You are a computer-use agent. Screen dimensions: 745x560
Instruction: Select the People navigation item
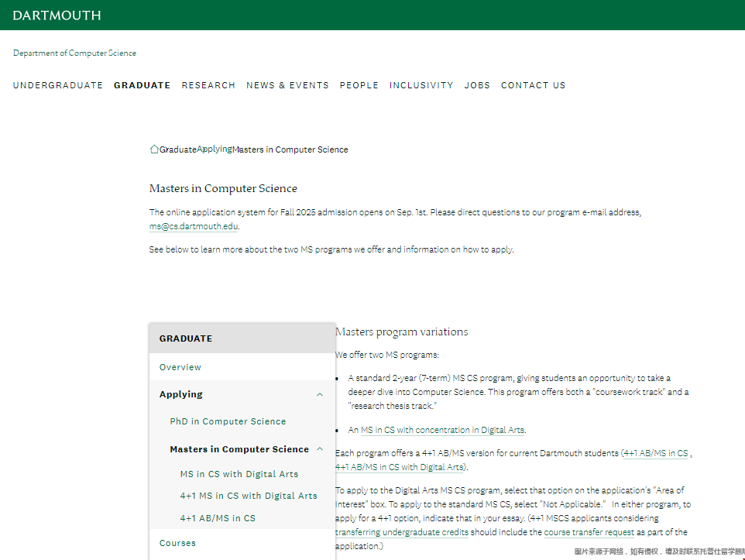[x=359, y=85]
